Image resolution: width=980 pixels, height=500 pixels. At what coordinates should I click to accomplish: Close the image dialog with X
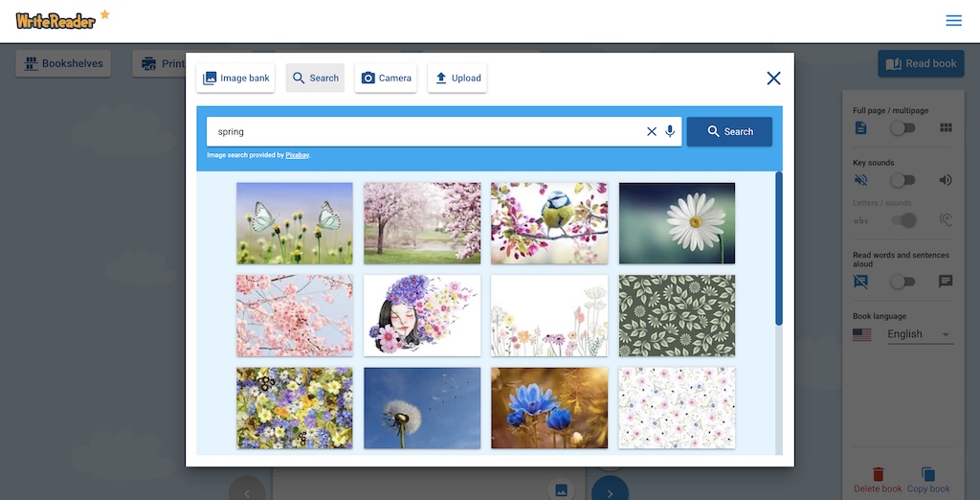click(x=773, y=79)
